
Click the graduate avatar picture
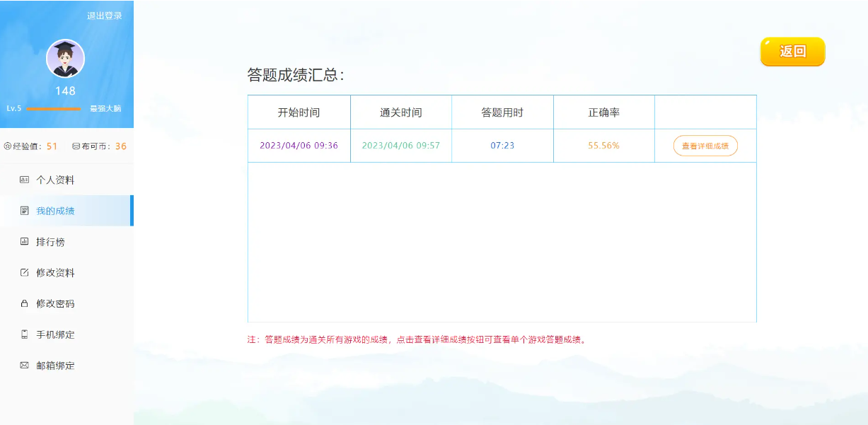click(x=65, y=59)
